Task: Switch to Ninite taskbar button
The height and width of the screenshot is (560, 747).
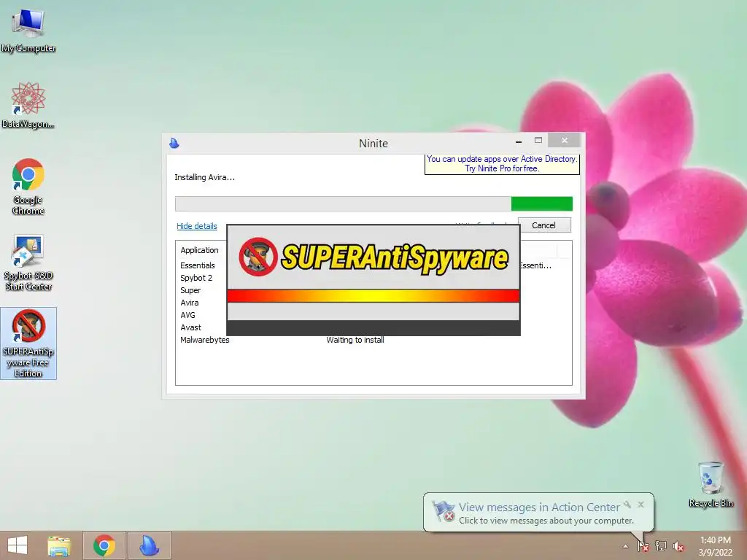Action: pos(149,545)
